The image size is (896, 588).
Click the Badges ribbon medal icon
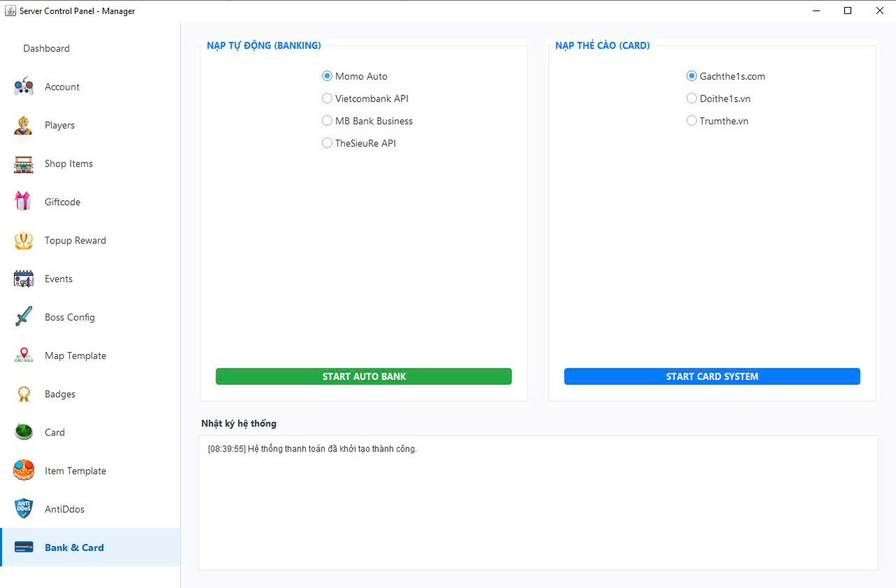pyautogui.click(x=24, y=394)
